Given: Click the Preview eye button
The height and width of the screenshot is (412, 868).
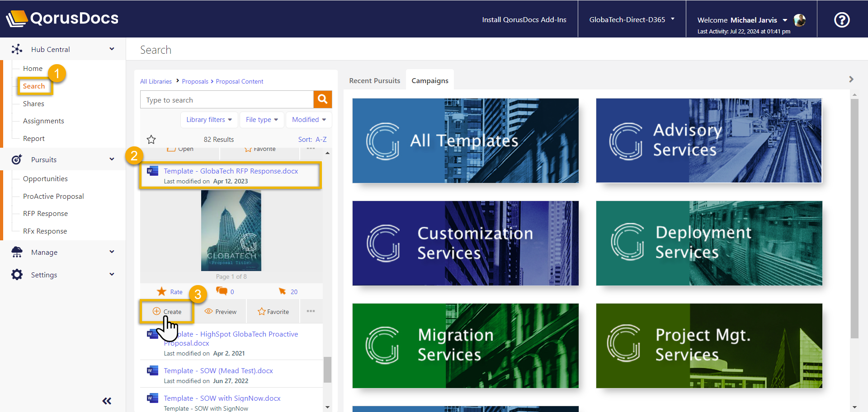Looking at the screenshot, I should coord(220,311).
